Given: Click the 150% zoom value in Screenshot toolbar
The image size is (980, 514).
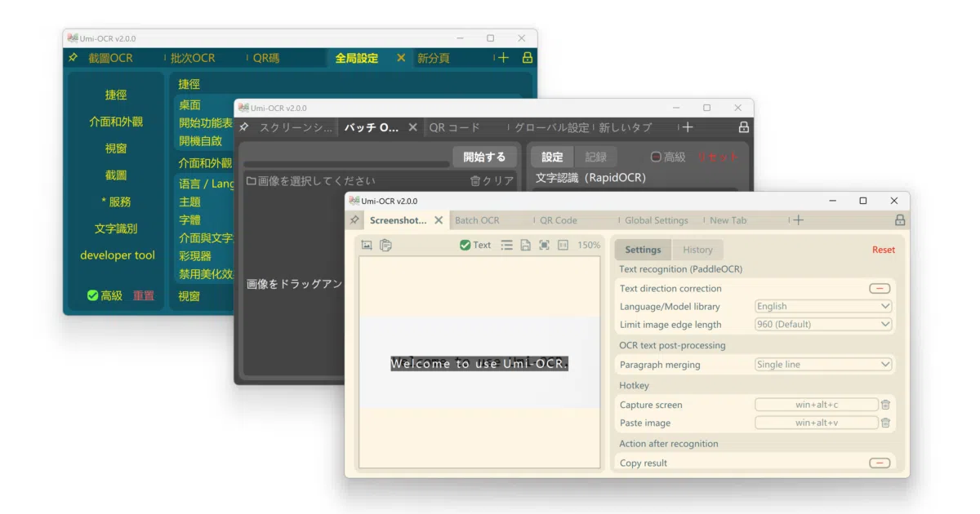Looking at the screenshot, I should click(589, 245).
